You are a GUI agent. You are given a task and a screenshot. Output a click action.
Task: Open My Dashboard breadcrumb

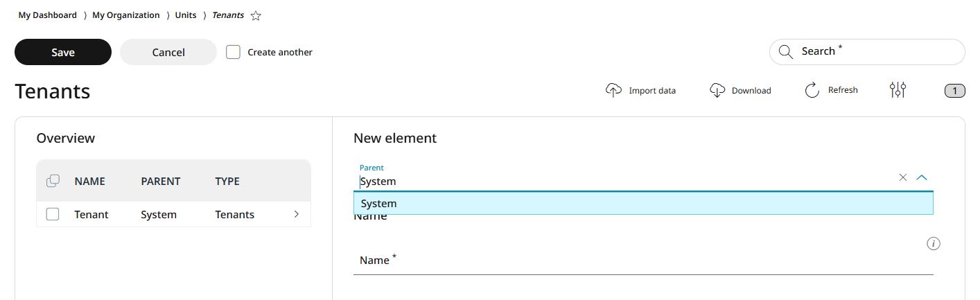48,15
